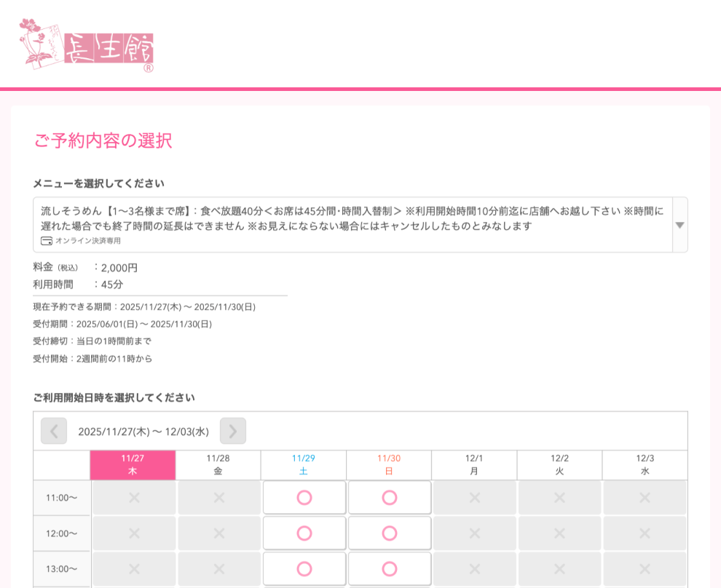Click the date range 2025/11/27 ~ 12/03 text

click(143, 432)
